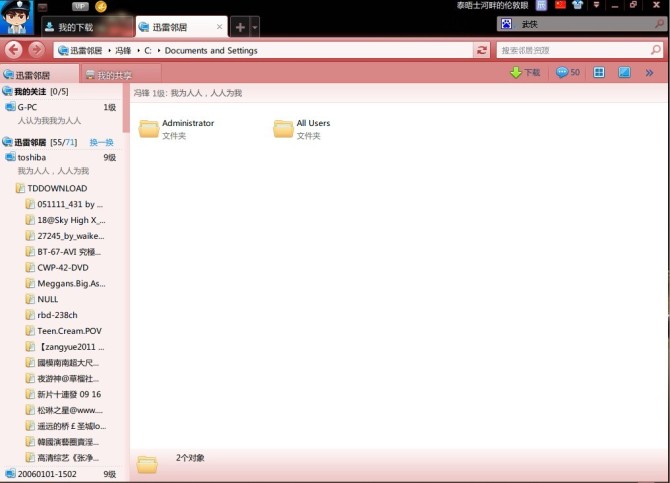Click the UP badge icon
The height and width of the screenshot is (483, 670).
click(80, 6)
